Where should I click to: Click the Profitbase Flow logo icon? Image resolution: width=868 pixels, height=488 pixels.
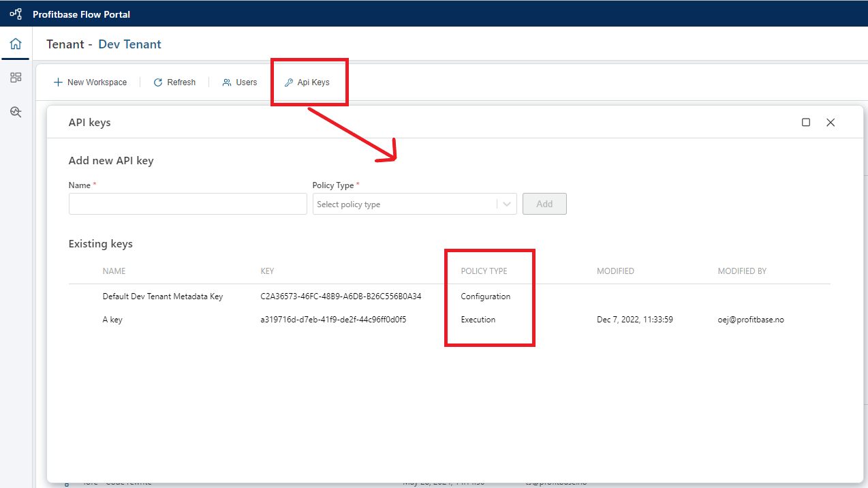pyautogui.click(x=15, y=14)
